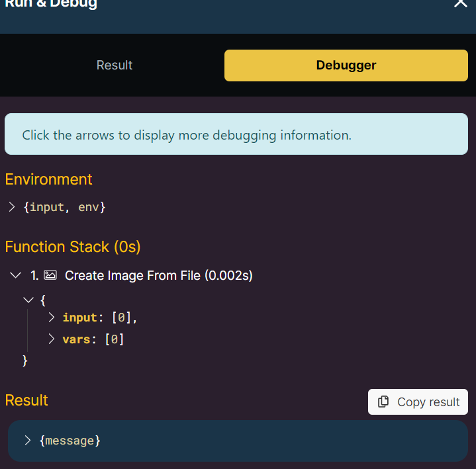Expand the input: [0] entry

pyautogui.click(x=52, y=318)
